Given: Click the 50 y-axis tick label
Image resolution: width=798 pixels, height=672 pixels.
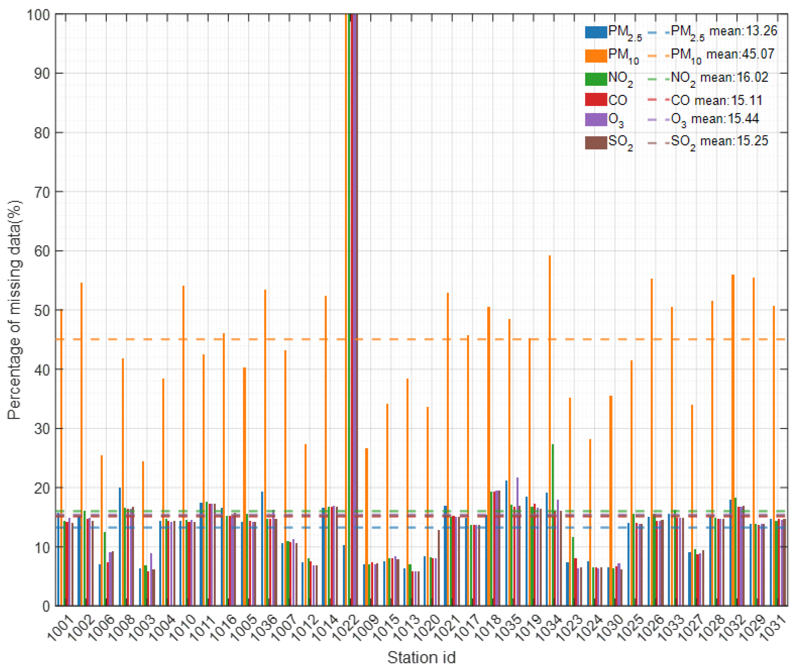Looking at the screenshot, I should [42, 311].
